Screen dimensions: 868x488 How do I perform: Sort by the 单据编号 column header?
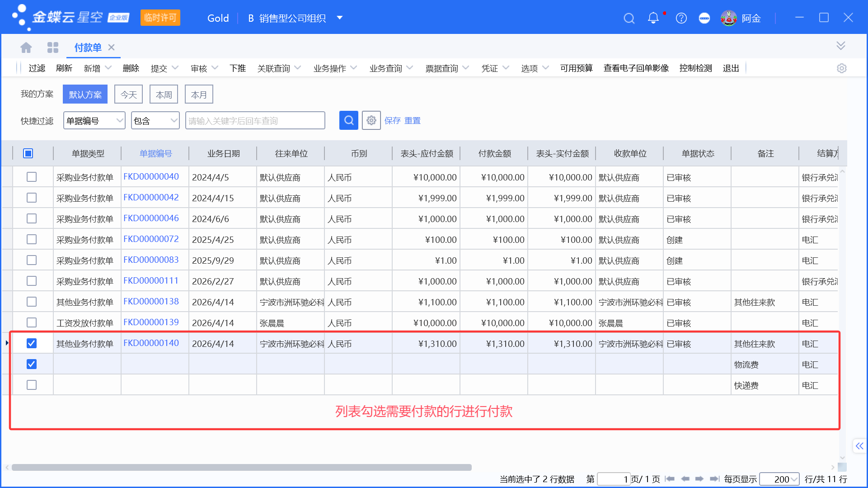(155, 154)
